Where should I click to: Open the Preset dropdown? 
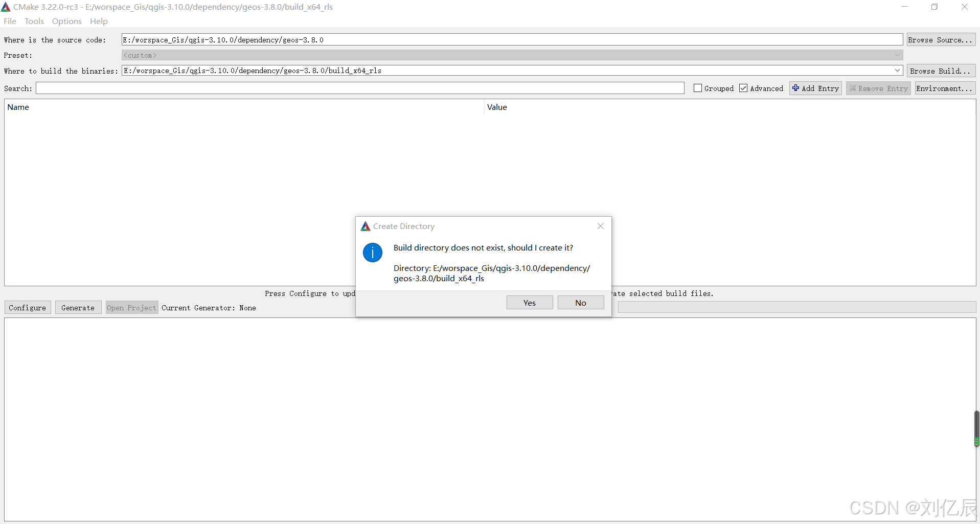pyautogui.click(x=512, y=55)
